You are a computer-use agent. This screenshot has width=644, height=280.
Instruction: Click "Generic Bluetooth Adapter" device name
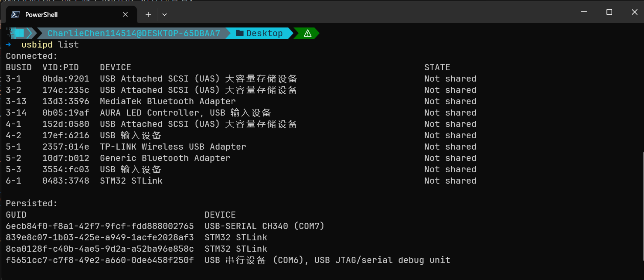pos(165,158)
